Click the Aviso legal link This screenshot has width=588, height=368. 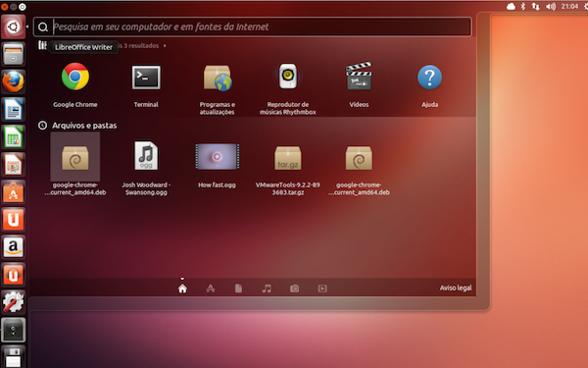point(456,288)
